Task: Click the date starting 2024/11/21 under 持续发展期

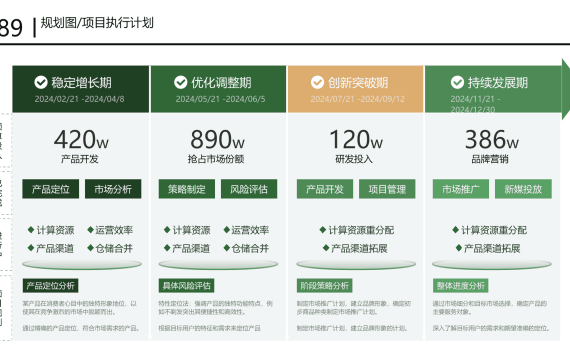Action: click(475, 104)
